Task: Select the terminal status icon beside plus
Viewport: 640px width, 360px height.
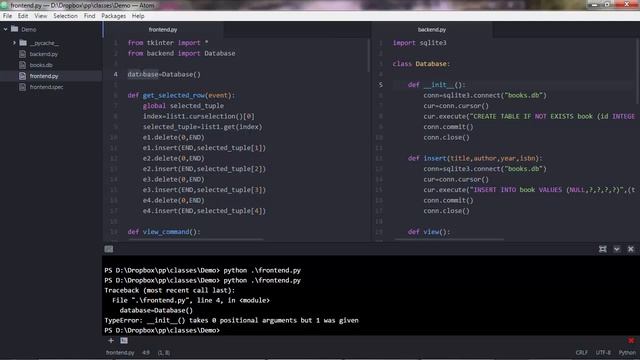Action: 124,340
